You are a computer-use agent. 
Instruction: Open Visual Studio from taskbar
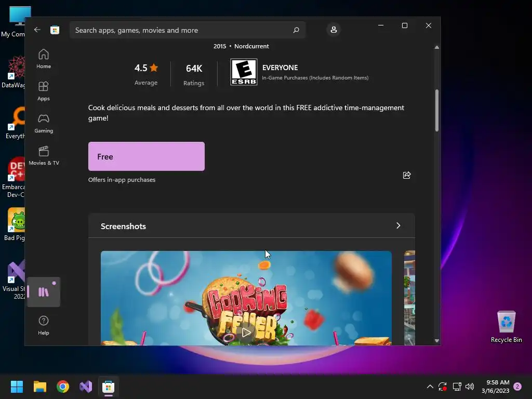86,387
